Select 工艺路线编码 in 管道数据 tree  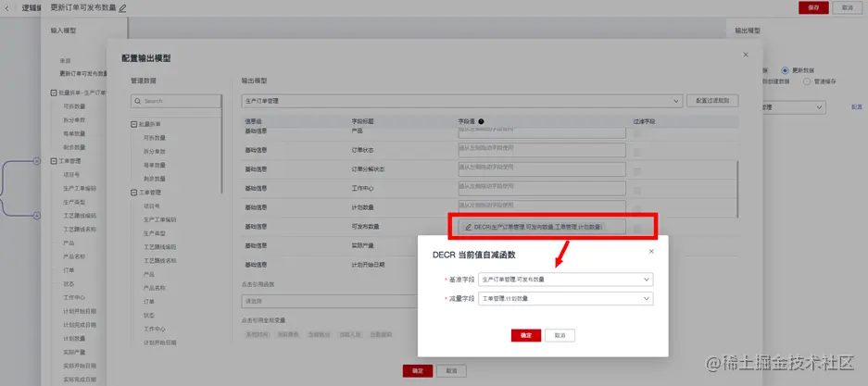(x=160, y=246)
